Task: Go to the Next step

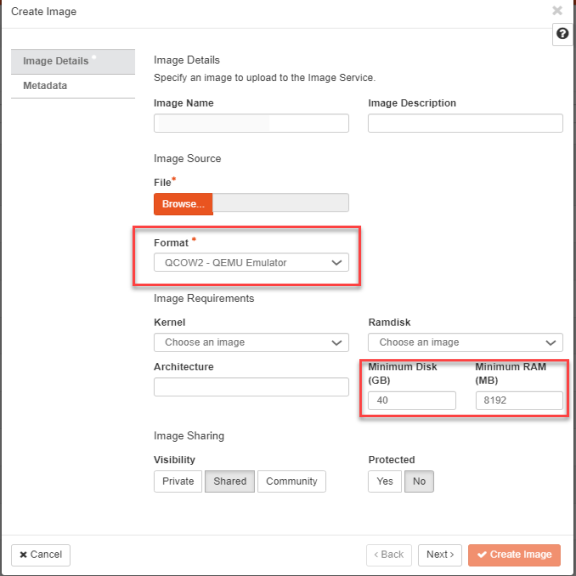Action: [x=440, y=555]
